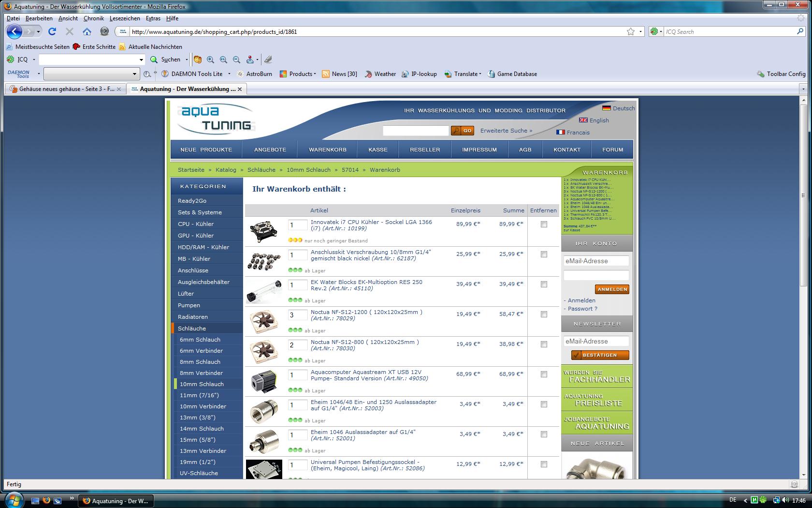Click the ICQ toolbar highlighter pen icon
Viewport: 812px width, 508px height.
pos(268,60)
